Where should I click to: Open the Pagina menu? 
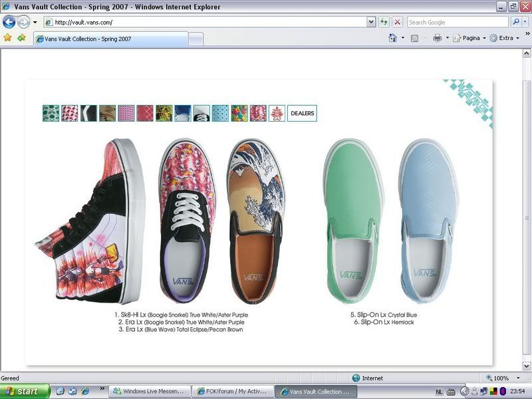(469, 38)
